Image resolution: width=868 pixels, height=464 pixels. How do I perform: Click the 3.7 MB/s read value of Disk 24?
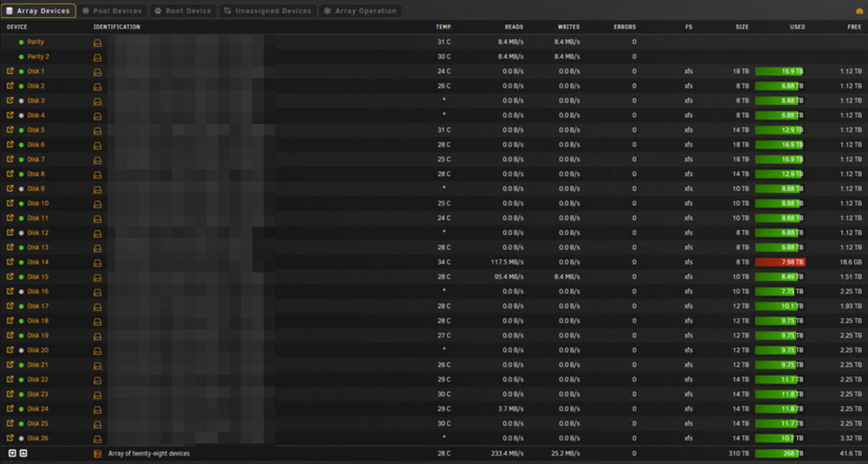[x=510, y=408]
